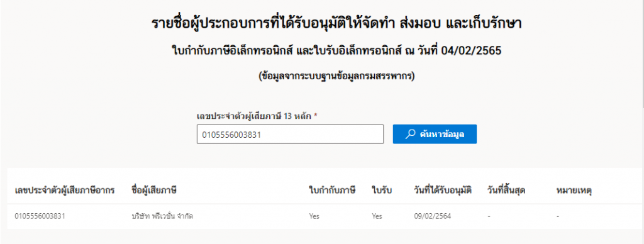Click the ใบรับ column header
The image size is (644, 244).
tap(382, 191)
